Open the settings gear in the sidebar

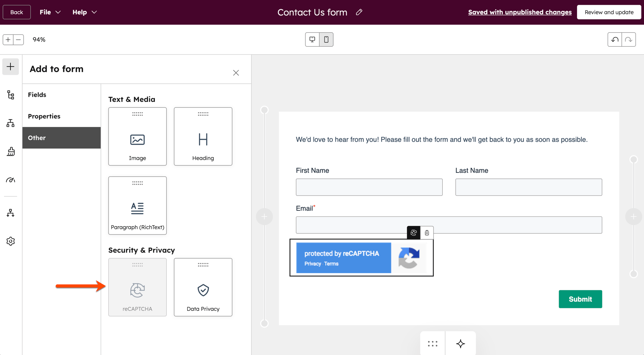tap(10, 241)
